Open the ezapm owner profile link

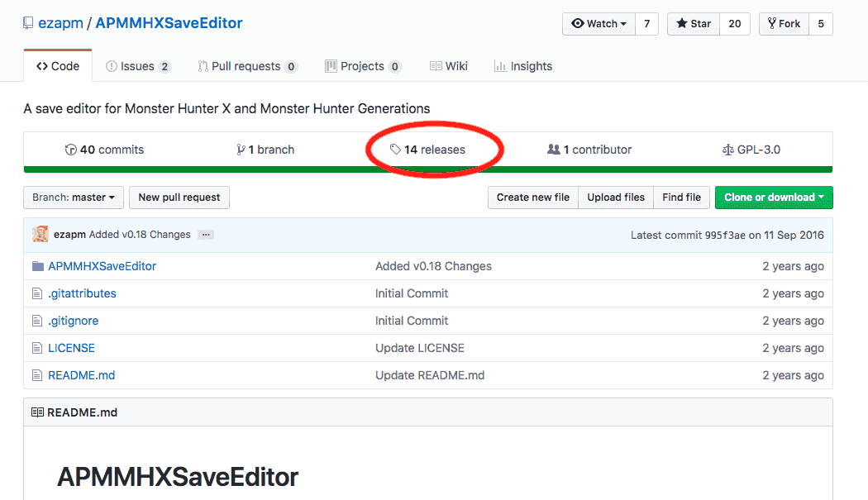pyautogui.click(x=60, y=23)
